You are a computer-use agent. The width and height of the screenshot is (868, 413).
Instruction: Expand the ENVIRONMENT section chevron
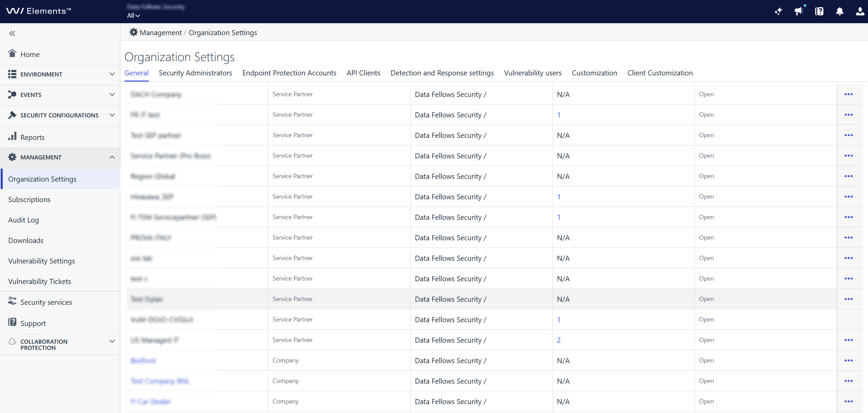coord(112,74)
